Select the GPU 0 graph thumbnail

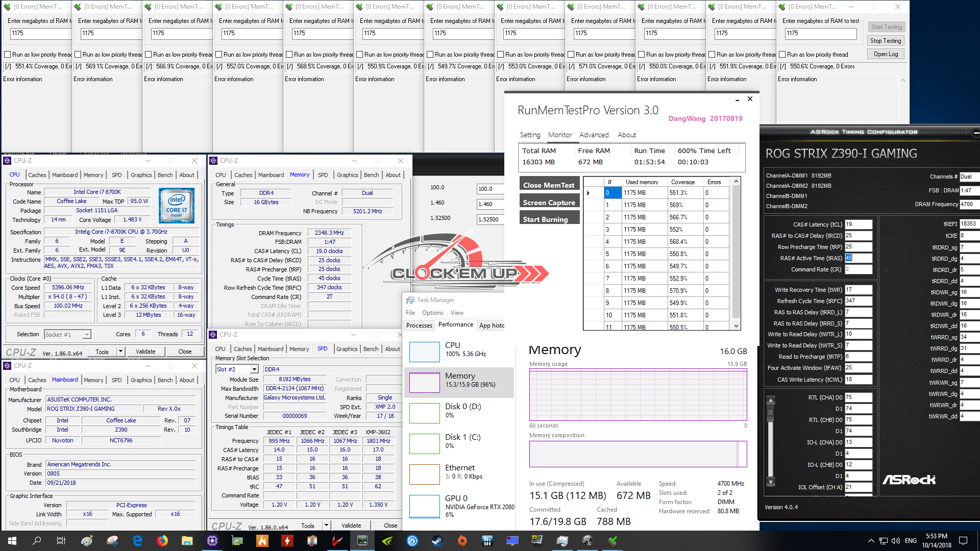click(424, 506)
